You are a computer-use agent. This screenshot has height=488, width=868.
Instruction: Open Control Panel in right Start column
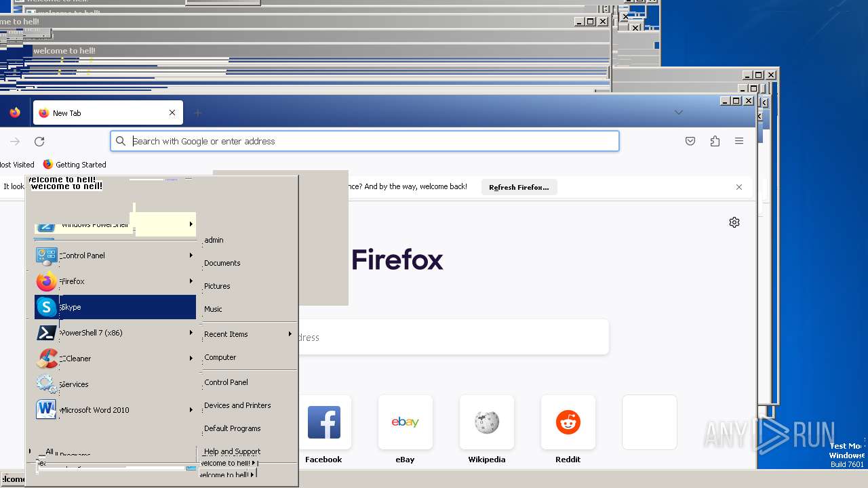click(x=226, y=382)
